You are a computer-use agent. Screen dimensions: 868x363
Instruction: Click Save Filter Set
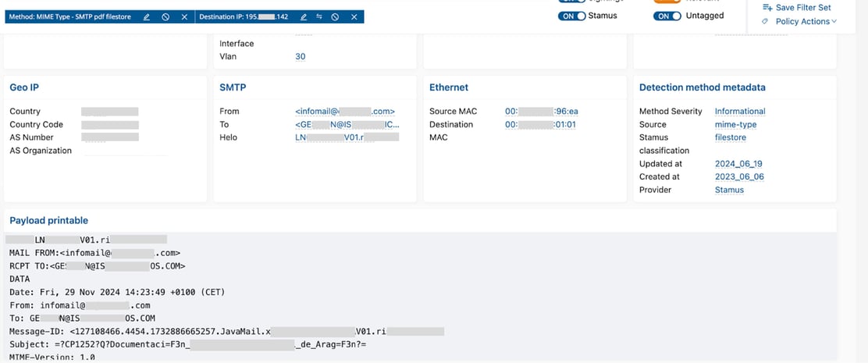803,7
